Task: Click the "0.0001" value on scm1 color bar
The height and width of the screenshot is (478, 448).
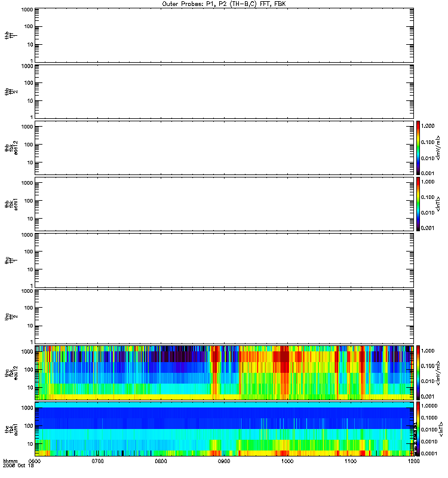Action: (429, 454)
